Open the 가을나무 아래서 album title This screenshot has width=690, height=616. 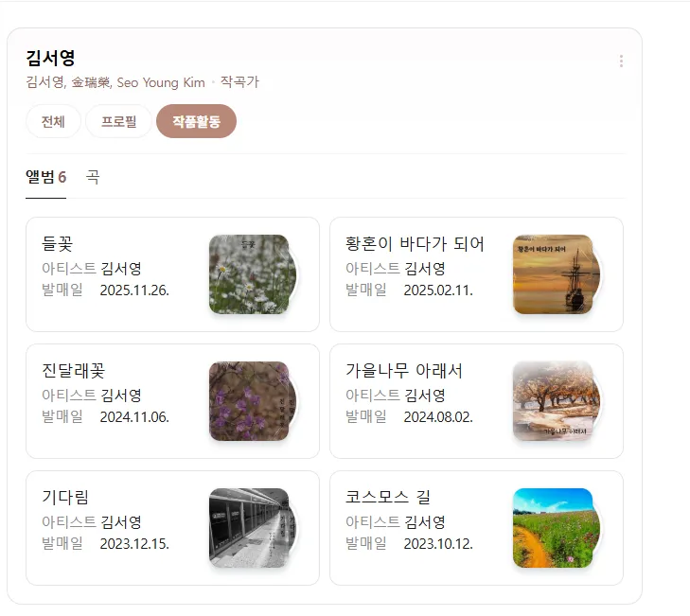tap(404, 371)
